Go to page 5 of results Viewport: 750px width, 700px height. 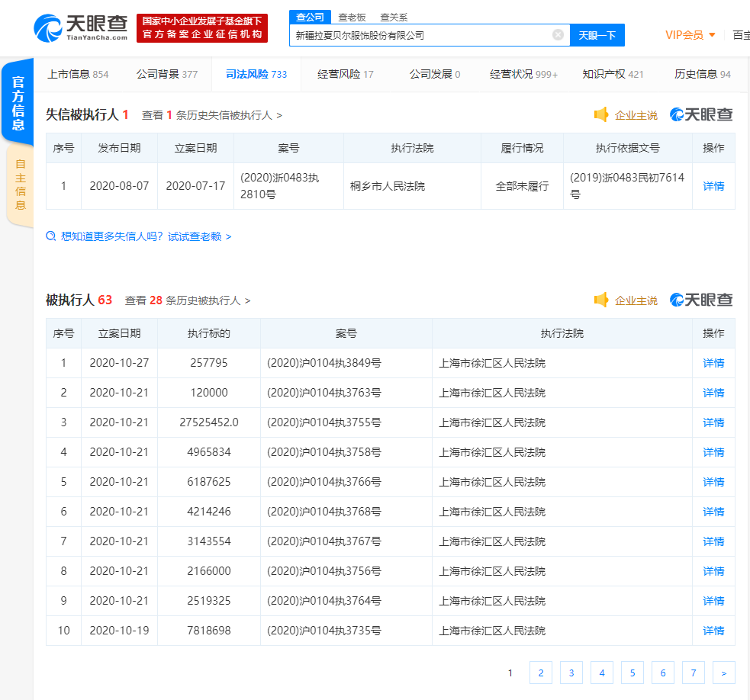[x=633, y=673]
